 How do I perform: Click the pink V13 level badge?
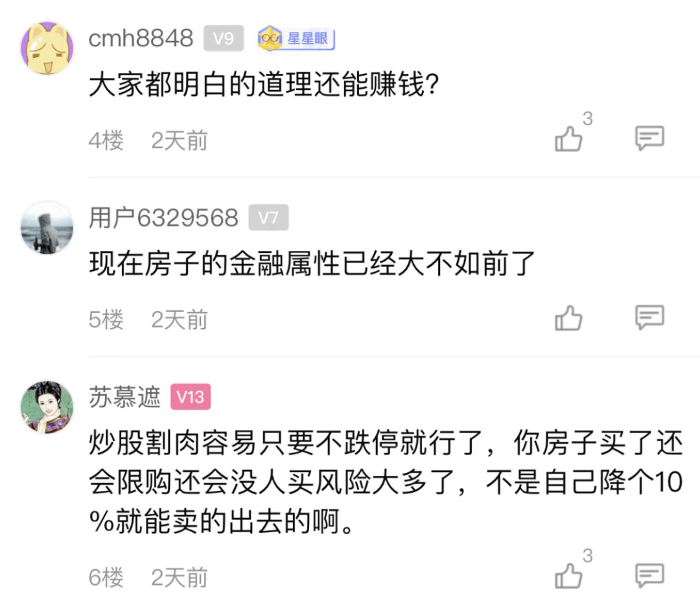pyautogui.click(x=191, y=397)
